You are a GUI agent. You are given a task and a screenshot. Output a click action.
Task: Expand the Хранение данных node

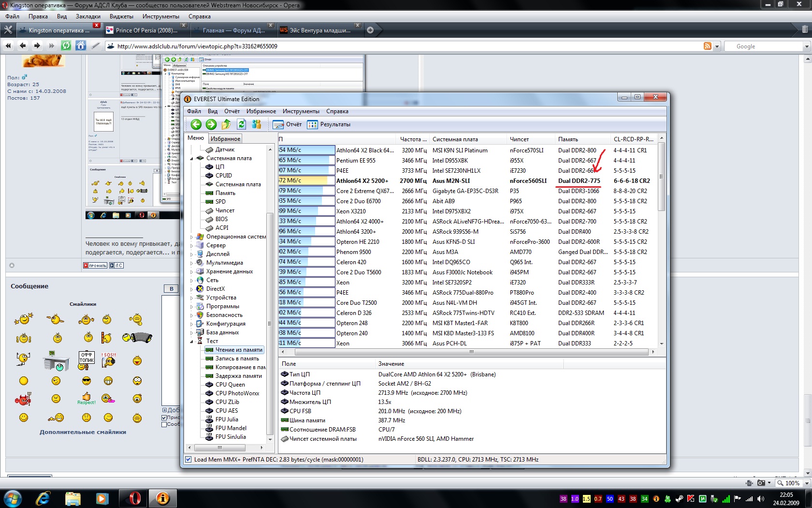[191, 272]
